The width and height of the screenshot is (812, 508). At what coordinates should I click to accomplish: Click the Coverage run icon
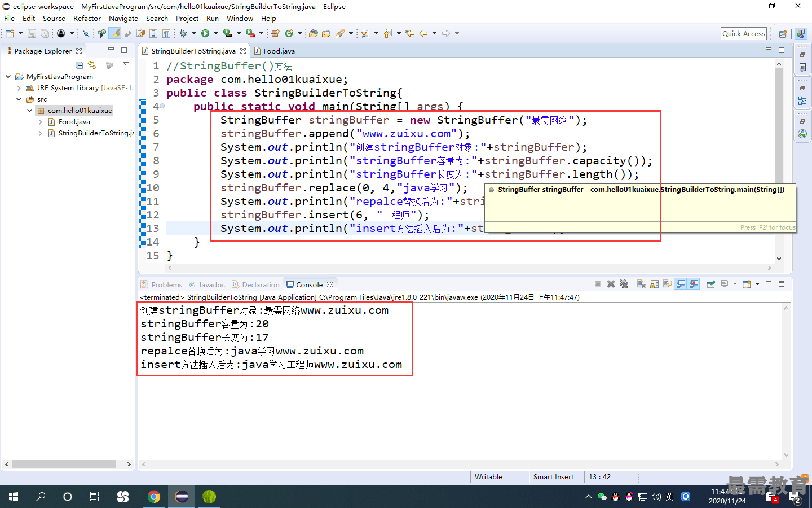[228, 33]
